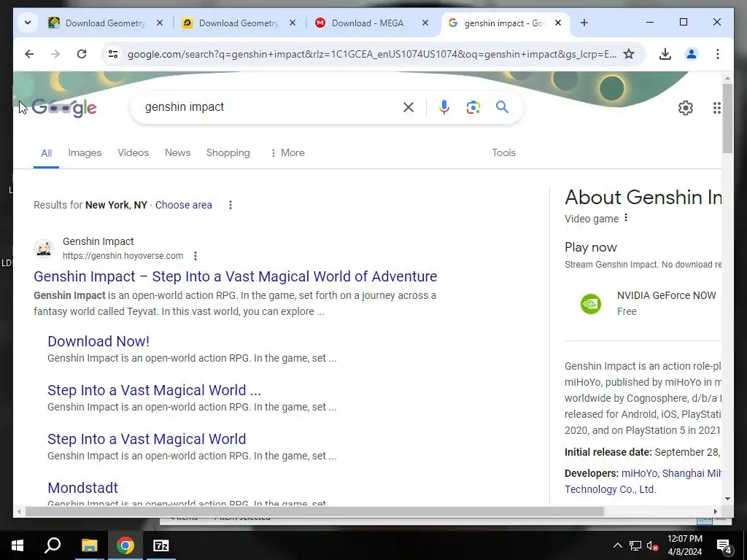The width and height of the screenshot is (747, 560).
Task: Click the magnifier search button
Action: (x=502, y=107)
